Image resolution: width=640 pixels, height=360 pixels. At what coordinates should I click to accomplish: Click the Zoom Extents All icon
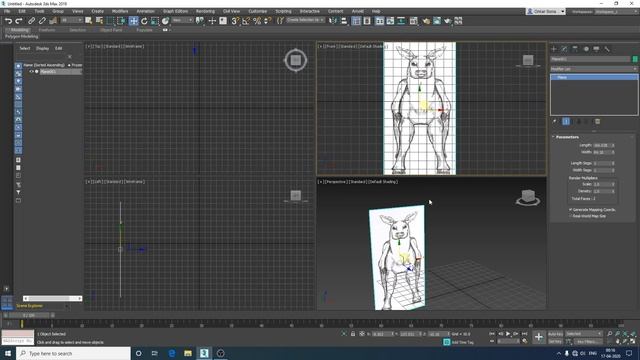coord(633,334)
